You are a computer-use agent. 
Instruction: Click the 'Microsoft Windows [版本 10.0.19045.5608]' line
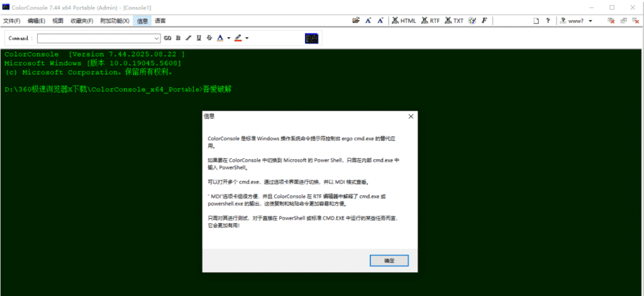[93, 63]
